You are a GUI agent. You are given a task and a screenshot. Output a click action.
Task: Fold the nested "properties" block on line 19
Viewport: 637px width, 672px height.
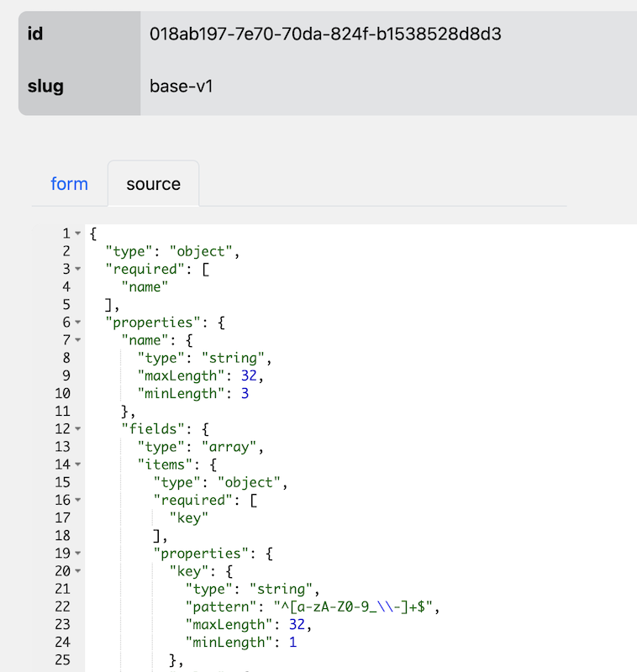[x=78, y=554]
